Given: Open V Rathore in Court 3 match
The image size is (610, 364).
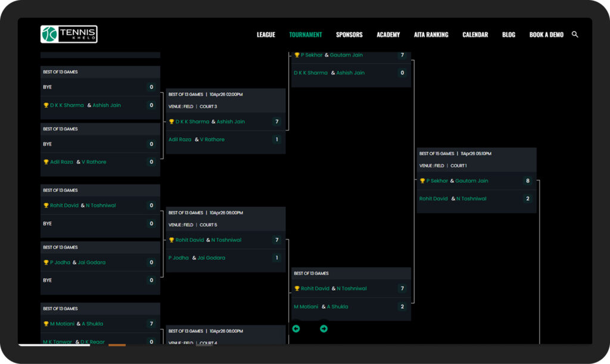Looking at the screenshot, I should pos(212,139).
